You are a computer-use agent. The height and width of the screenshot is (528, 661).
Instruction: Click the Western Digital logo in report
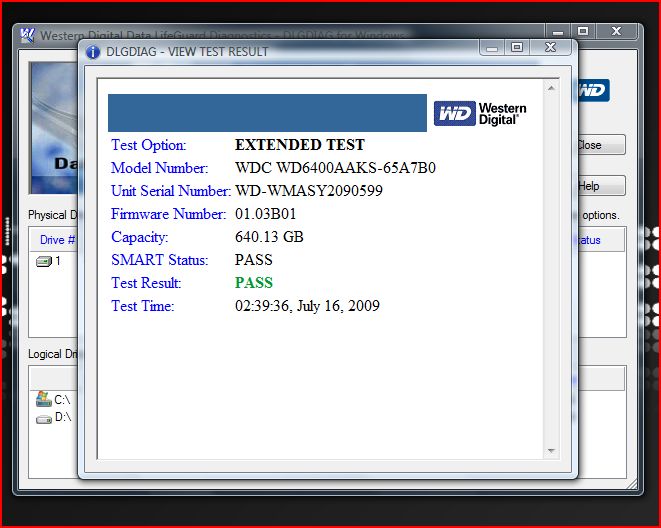click(480, 113)
